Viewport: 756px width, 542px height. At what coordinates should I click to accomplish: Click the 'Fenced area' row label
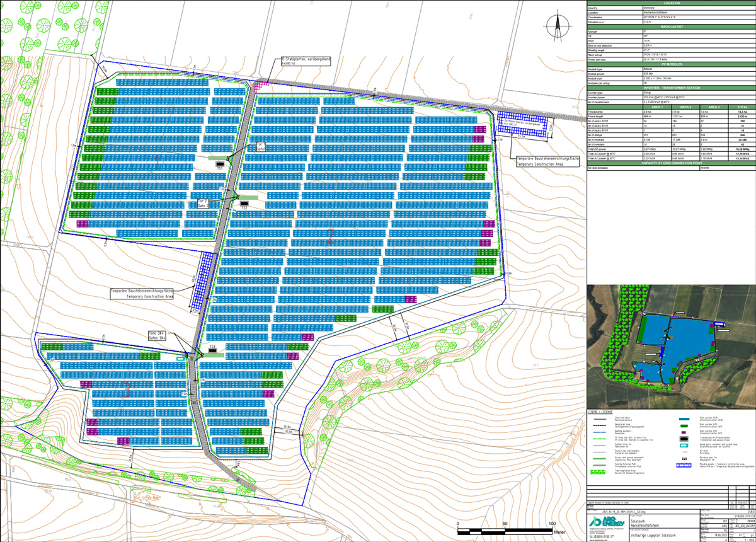pyautogui.click(x=595, y=112)
